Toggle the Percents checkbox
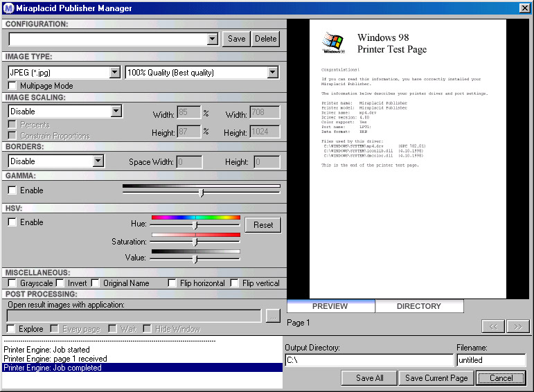Viewport: 534px width, 392px height. tap(12, 124)
